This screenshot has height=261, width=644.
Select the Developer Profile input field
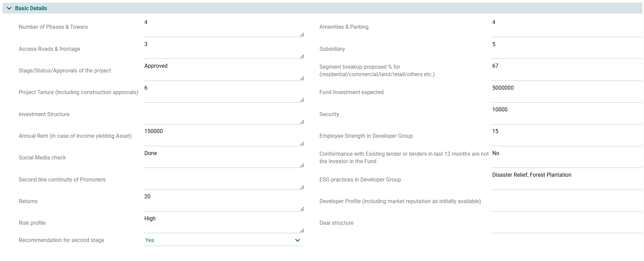point(565,201)
